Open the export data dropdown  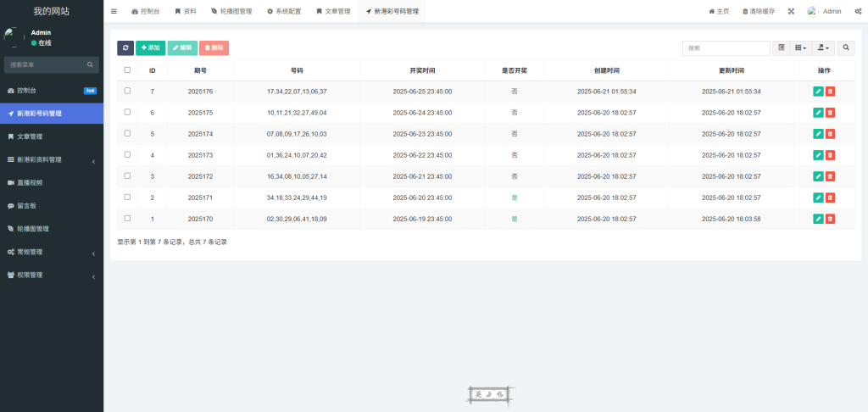click(823, 48)
